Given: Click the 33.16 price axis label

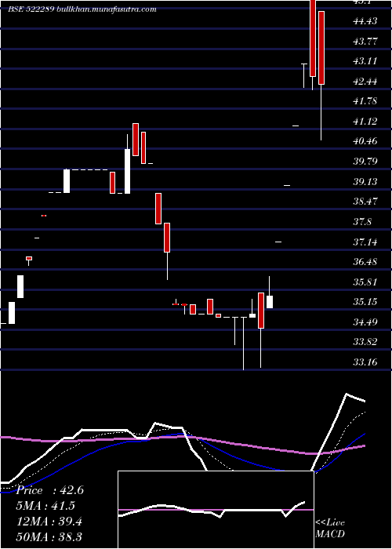Looking at the screenshot, I should tap(365, 362).
